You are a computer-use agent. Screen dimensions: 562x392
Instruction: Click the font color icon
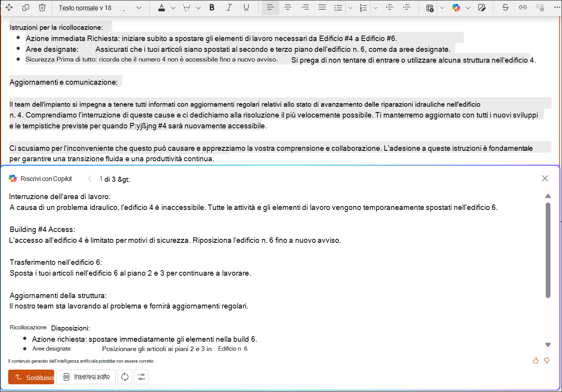click(x=162, y=8)
